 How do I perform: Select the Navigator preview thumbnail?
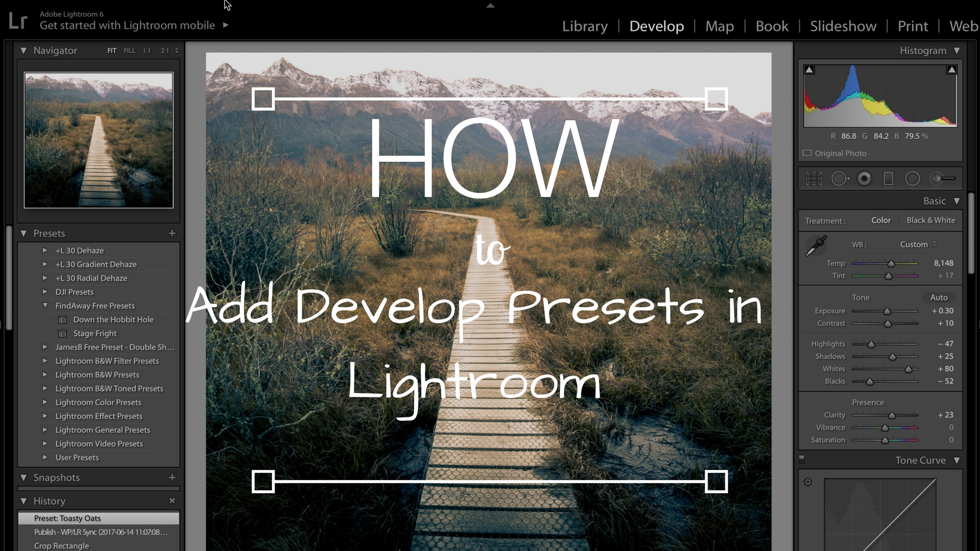pos(99,139)
